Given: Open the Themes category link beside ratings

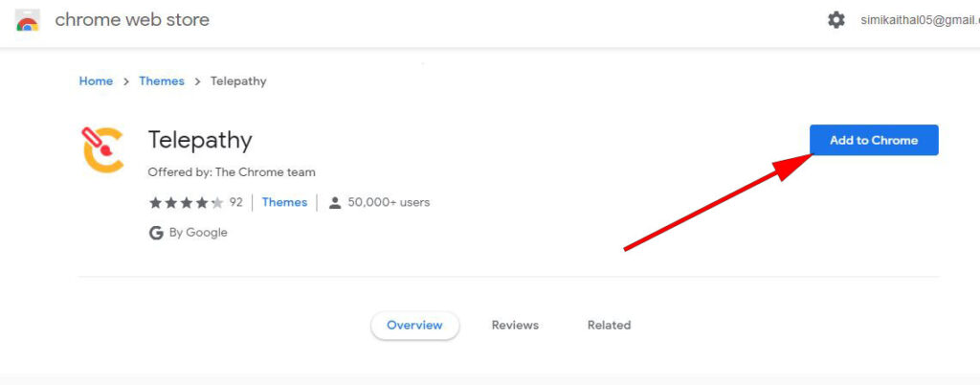Looking at the screenshot, I should coord(284,203).
